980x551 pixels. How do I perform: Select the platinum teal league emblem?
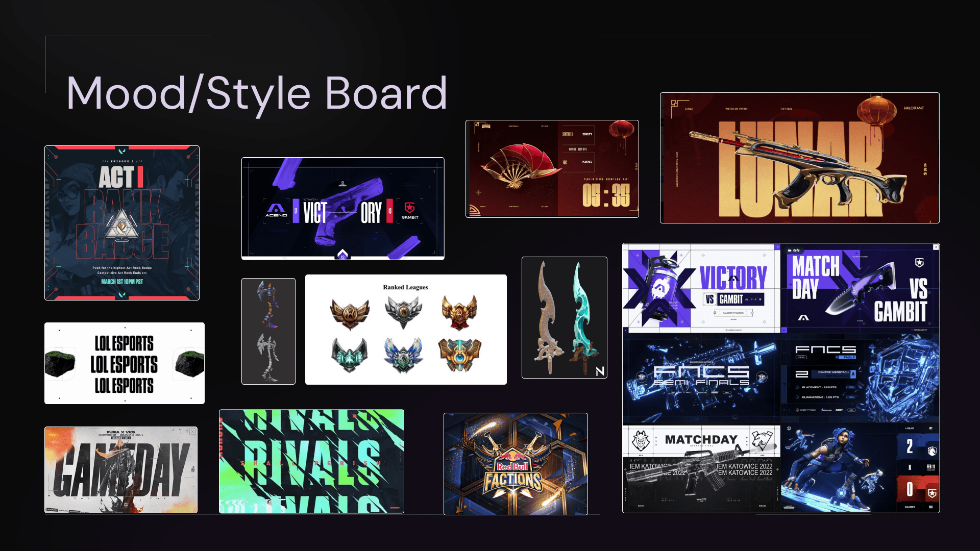pyautogui.click(x=350, y=355)
